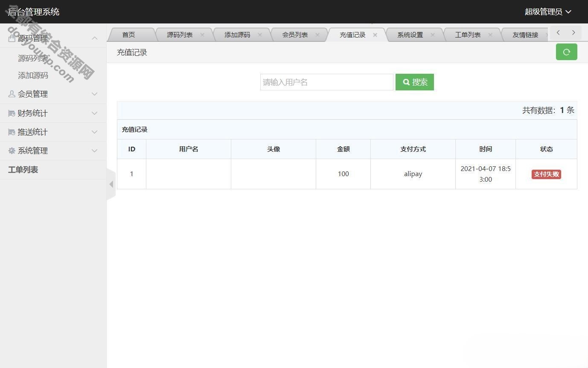Click the green refresh icon button
The height and width of the screenshot is (368, 588).
click(566, 52)
